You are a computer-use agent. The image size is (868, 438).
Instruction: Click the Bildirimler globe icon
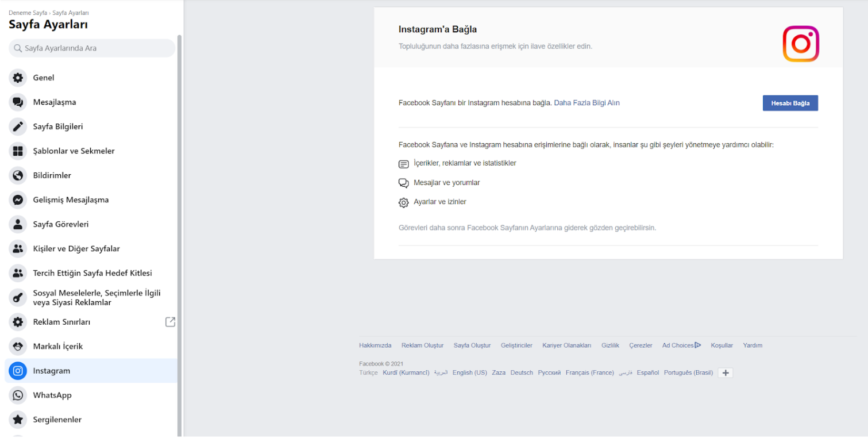(x=18, y=175)
